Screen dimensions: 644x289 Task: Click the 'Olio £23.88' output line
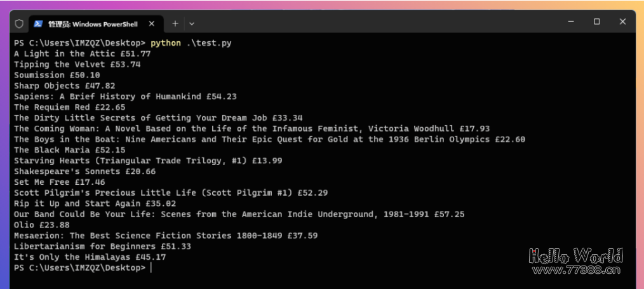point(41,225)
